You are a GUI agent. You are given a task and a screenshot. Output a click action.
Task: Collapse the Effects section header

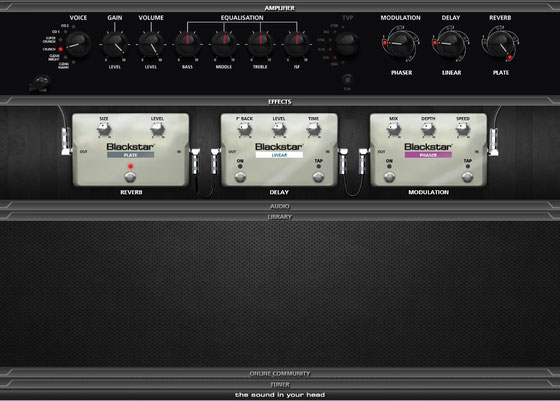(280, 102)
